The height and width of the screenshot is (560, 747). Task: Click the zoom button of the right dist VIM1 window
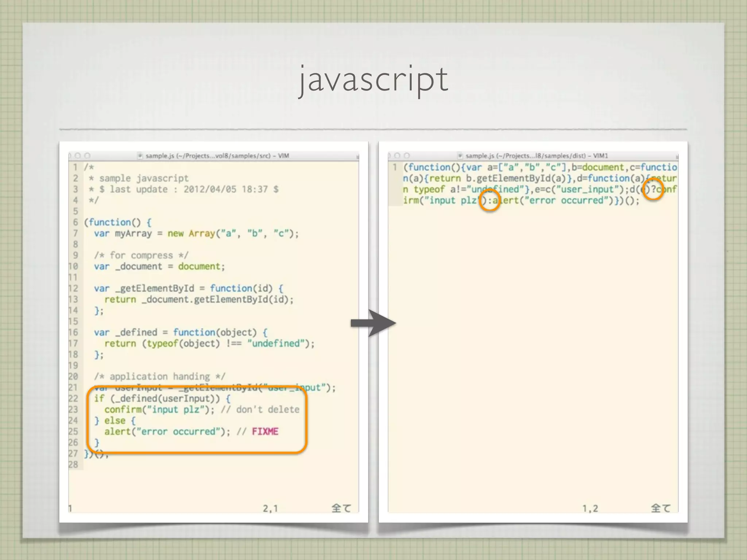point(407,156)
